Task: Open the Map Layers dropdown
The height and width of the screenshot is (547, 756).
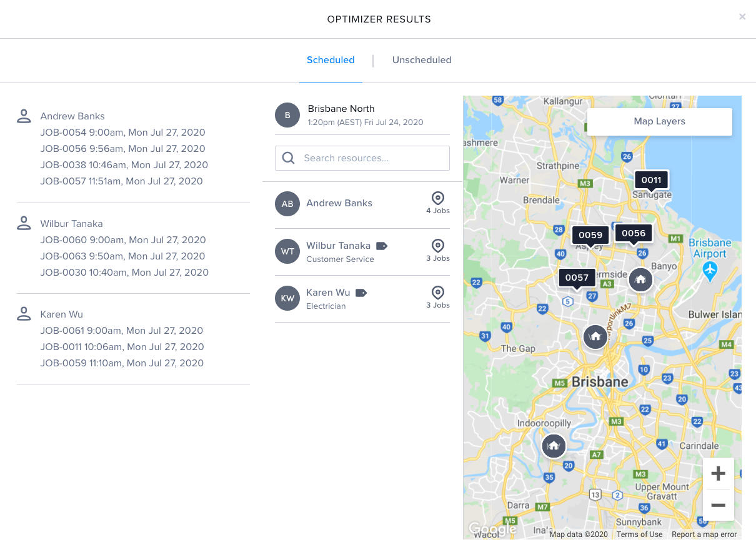Action: tap(659, 121)
